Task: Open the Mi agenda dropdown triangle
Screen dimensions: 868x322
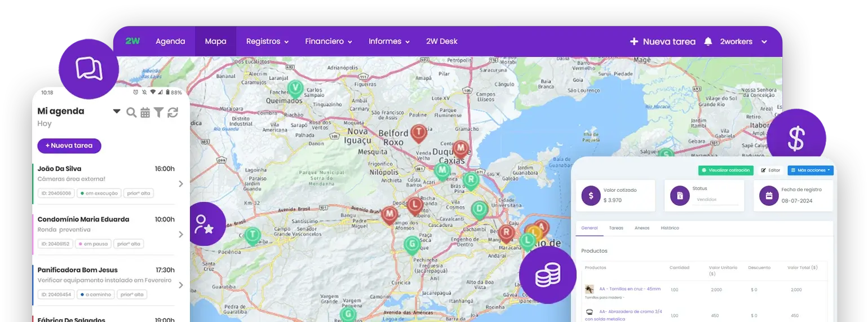Action: tap(117, 112)
